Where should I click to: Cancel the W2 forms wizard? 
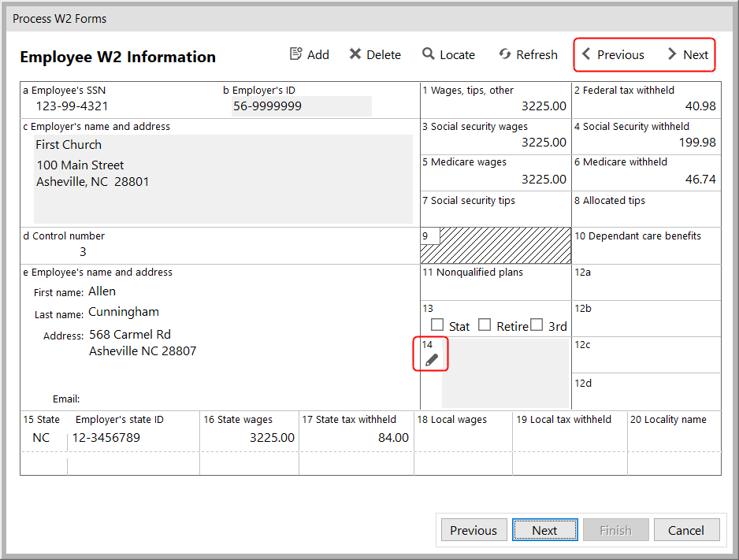(686, 530)
